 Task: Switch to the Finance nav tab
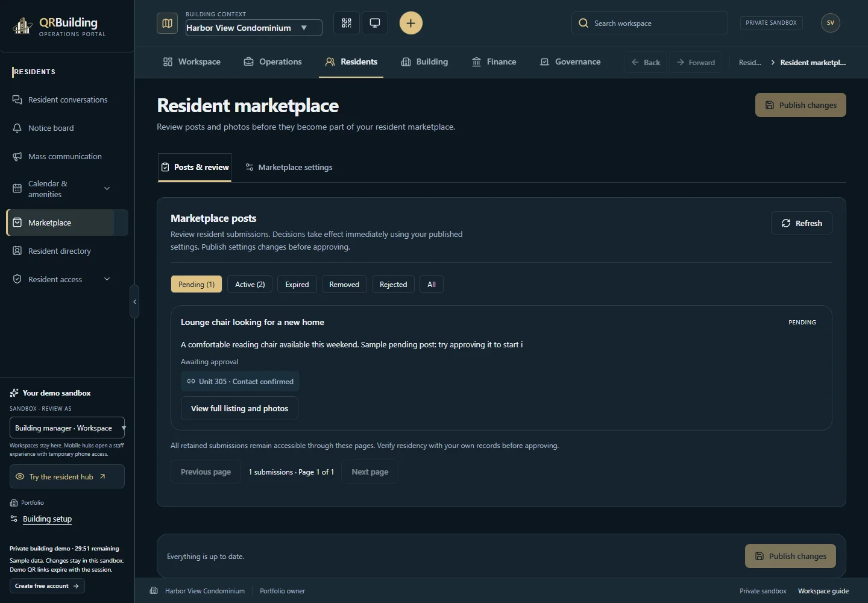click(x=494, y=62)
